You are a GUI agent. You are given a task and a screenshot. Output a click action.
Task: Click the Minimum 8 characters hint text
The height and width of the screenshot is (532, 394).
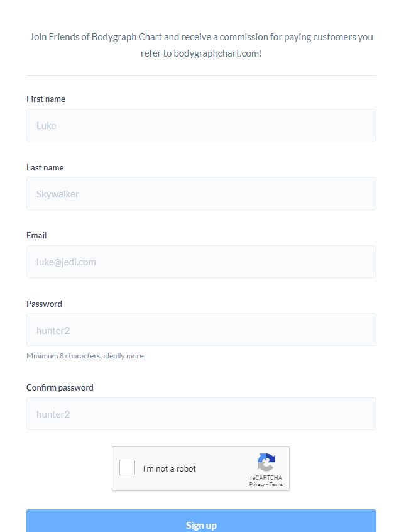pyautogui.click(x=86, y=356)
